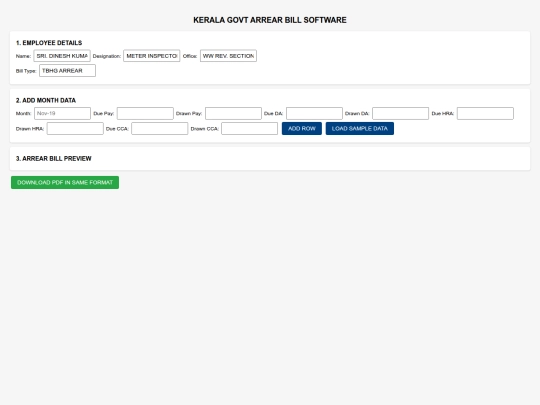
Task: Click the Drawn Pay input
Action: [x=233, y=113]
